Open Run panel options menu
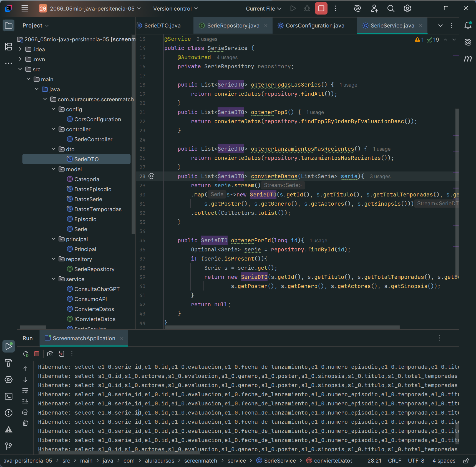The image size is (476, 467). click(440, 338)
